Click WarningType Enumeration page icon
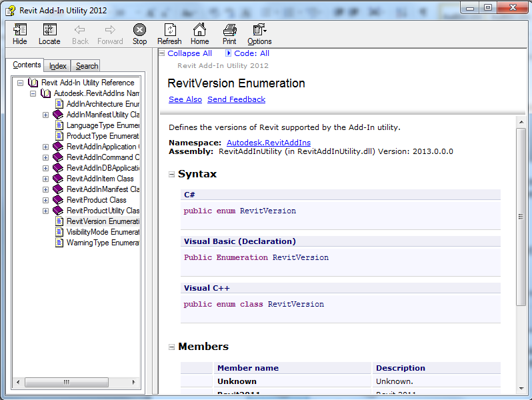This screenshot has width=532, height=400. [x=59, y=243]
